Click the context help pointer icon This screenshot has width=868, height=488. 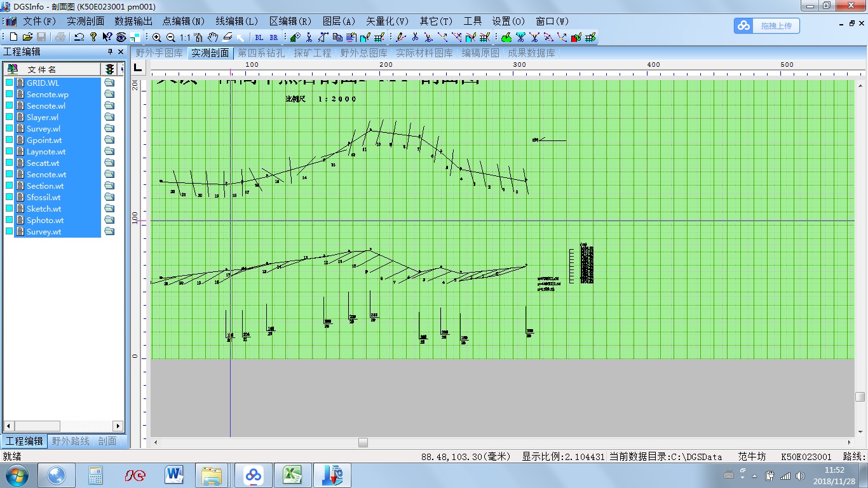tap(107, 37)
